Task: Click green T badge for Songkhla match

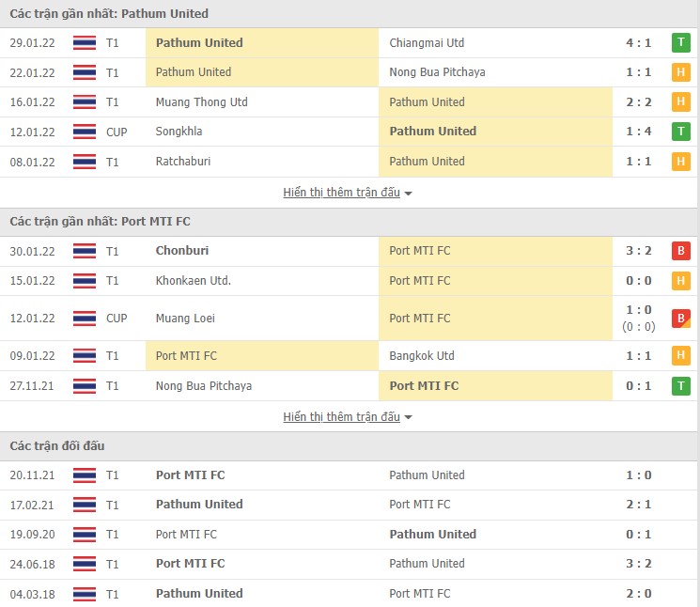Action: click(x=680, y=132)
